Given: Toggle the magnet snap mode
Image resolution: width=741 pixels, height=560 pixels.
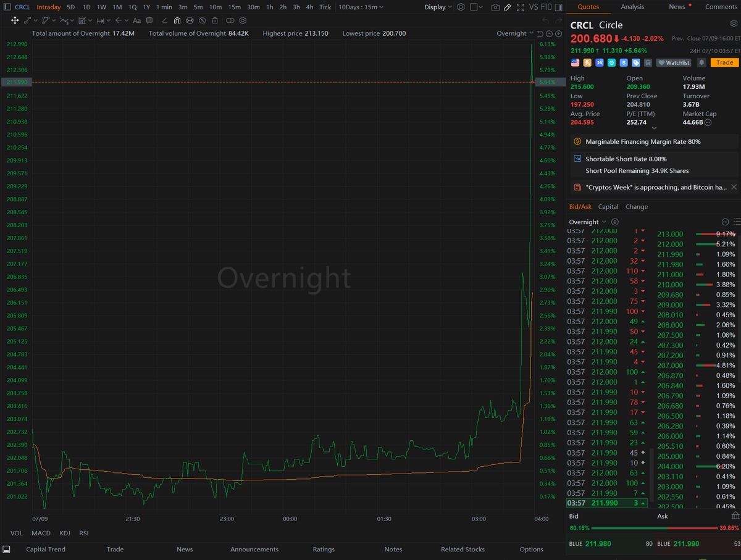Looking at the screenshot, I should [x=177, y=20].
